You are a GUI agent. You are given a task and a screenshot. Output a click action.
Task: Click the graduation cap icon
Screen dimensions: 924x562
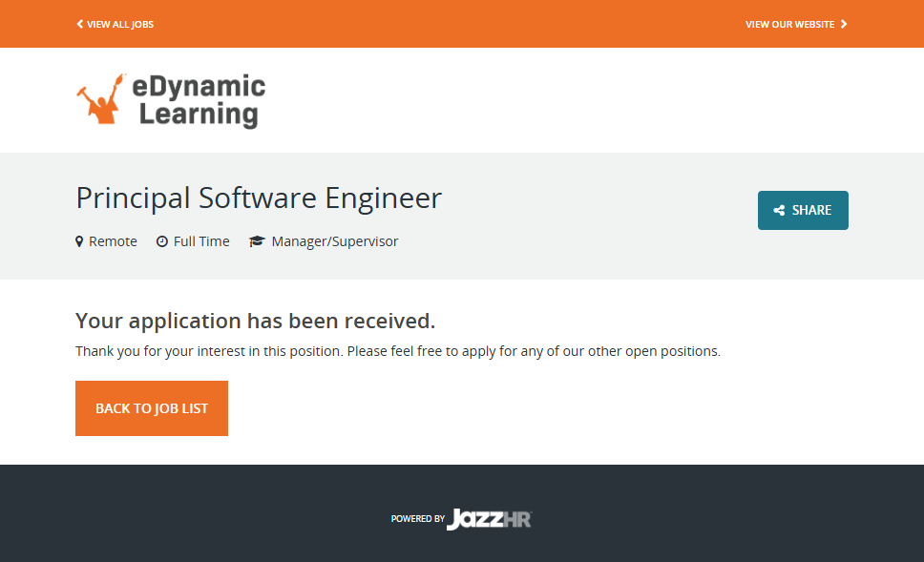256,241
